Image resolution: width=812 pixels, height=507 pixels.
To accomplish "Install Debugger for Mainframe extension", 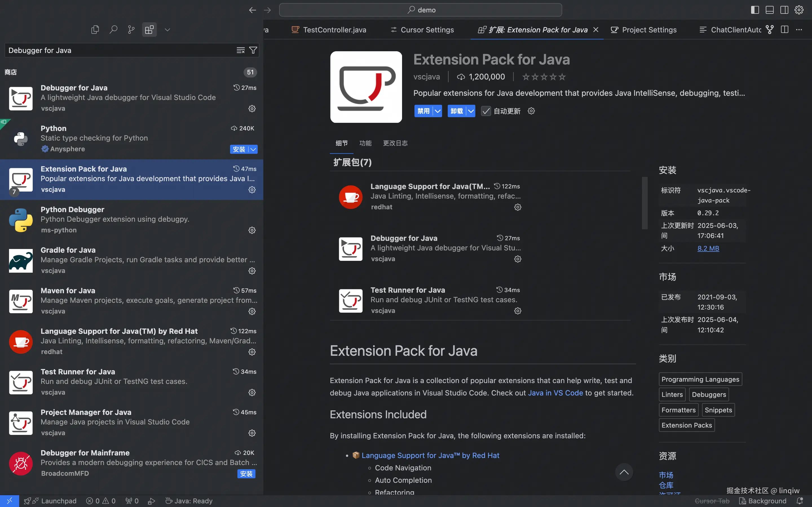I will click(x=246, y=473).
